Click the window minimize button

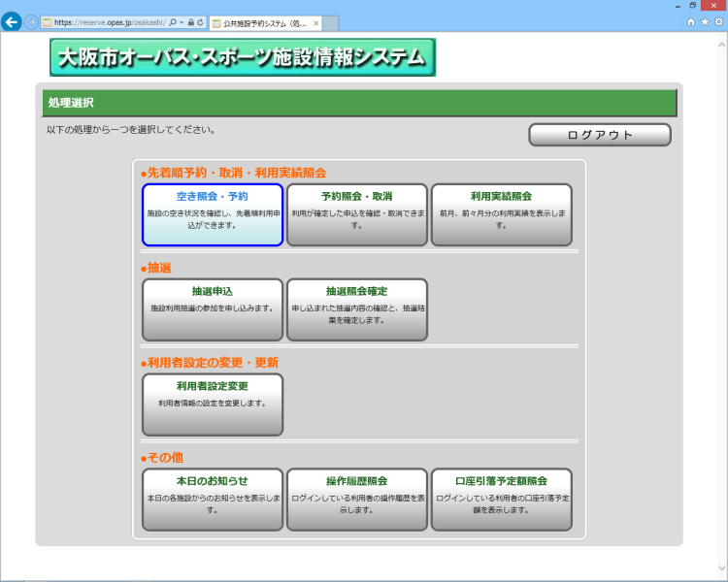[x=678, y=6]
